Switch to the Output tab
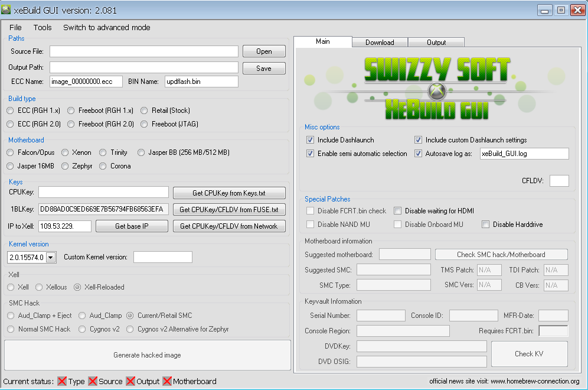Viewport: 588px width, 390px height. (x=436, y=42)
